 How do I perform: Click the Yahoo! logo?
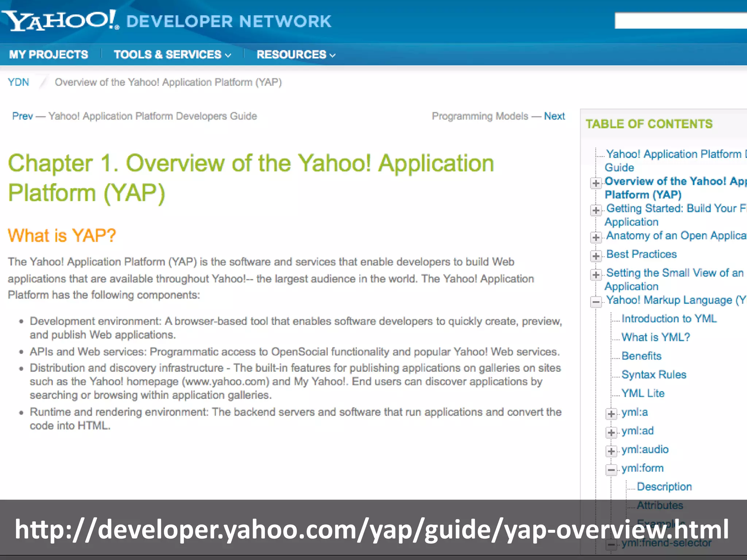pos(60,21)
